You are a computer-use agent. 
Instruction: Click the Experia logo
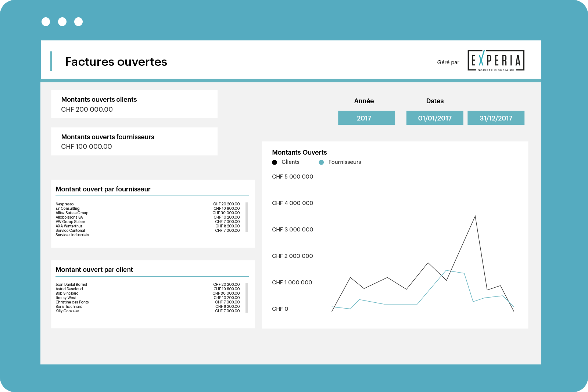pyautogui.click(x=496, y=60)
